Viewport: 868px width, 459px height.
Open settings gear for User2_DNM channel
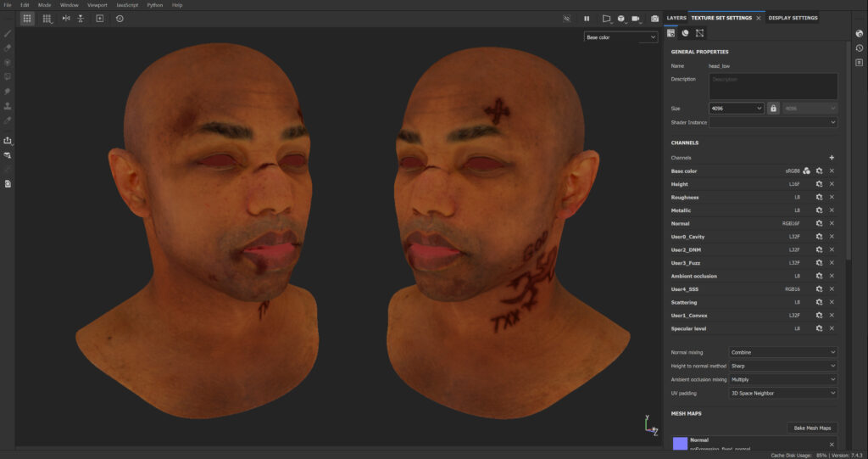[820, 249]
